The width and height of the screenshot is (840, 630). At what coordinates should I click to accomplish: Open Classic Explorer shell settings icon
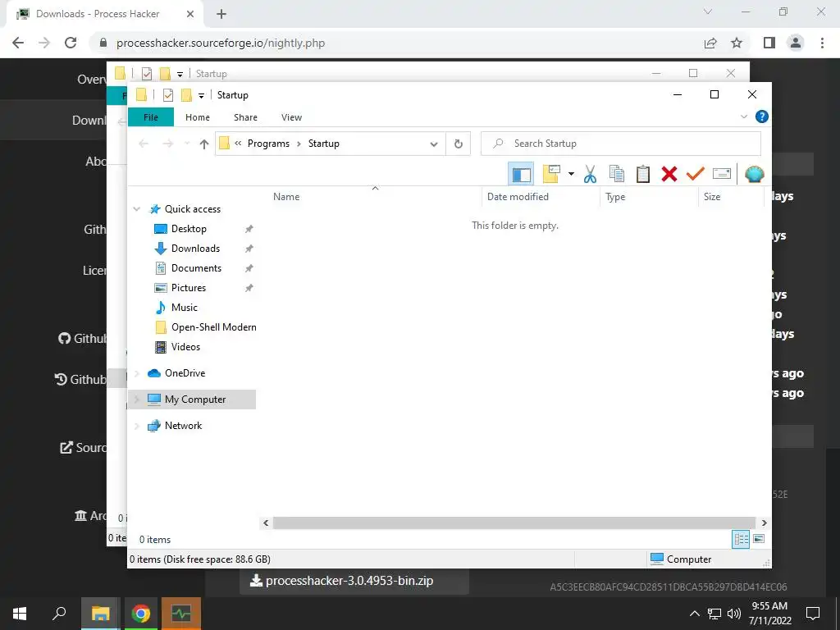pos(755,174)
